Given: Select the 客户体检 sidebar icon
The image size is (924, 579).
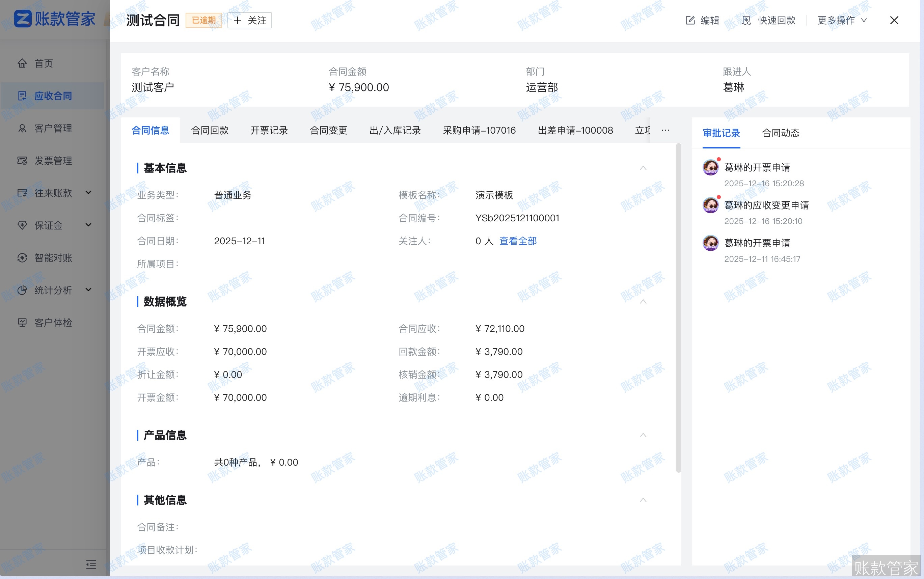Looking at the screenshot, I should [x=22, y=323].
